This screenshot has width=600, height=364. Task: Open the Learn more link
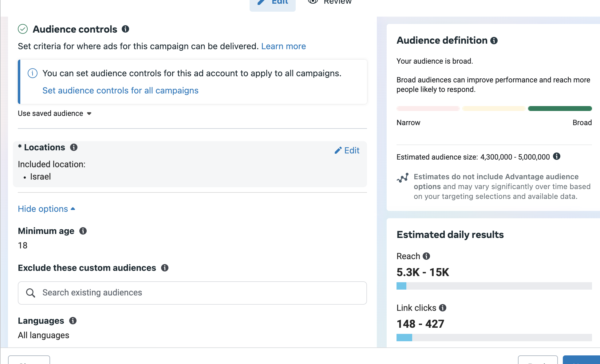(283, 46)
